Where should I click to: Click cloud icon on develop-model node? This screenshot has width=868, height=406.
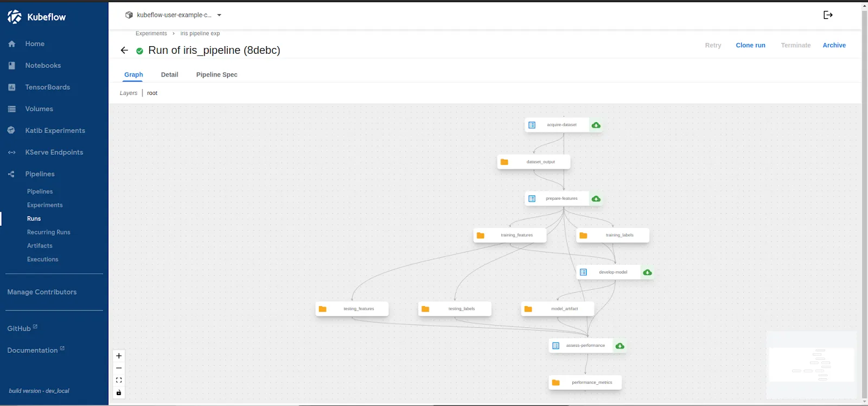647,272
